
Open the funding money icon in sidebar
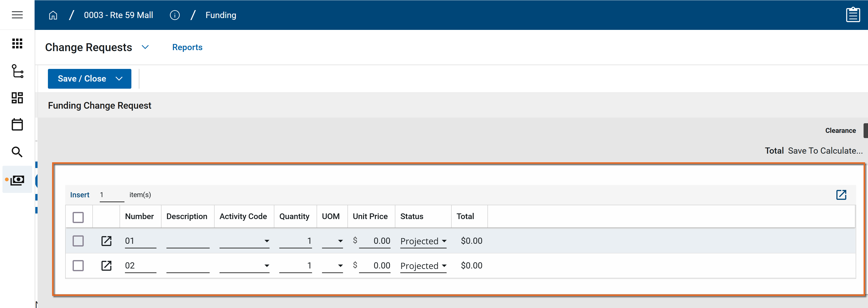click(17, 180)
